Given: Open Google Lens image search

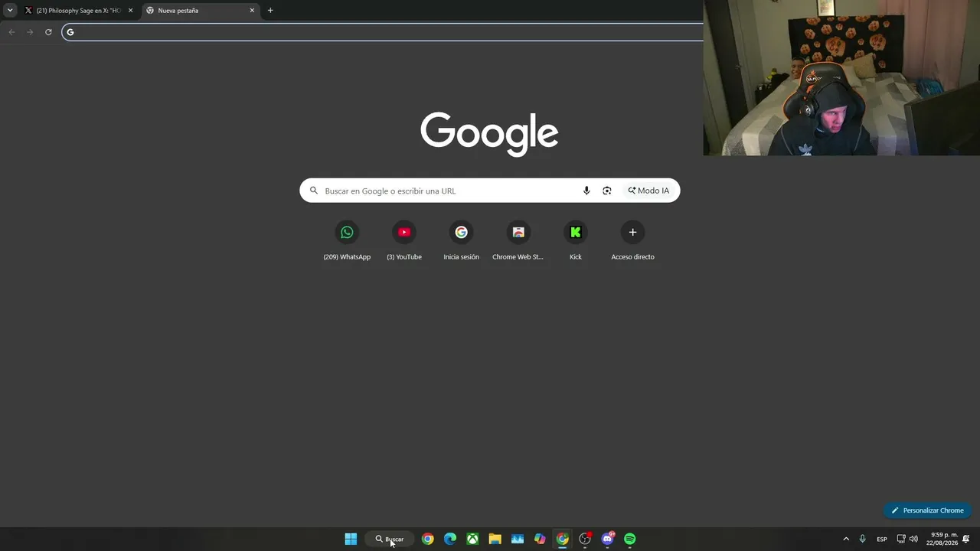Looking at the screenshot, I should (607, 191).
